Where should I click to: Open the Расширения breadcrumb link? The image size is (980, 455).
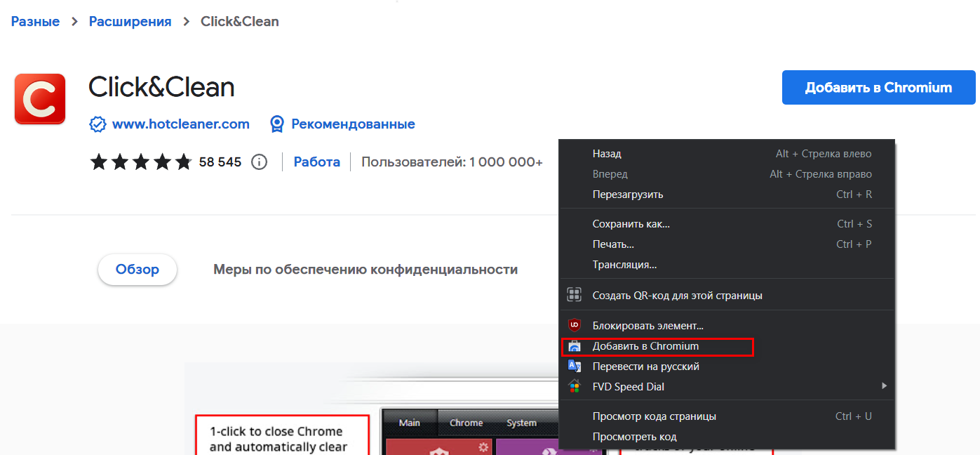(x=130, y=22)
